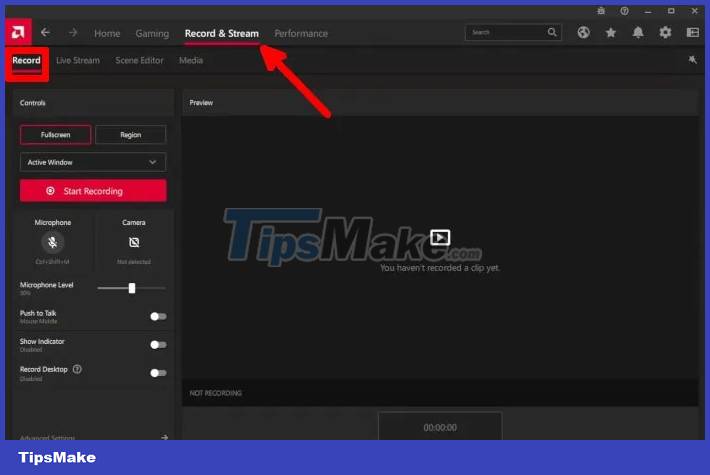
Task: Open notifications bell icon
Action: click(x=638, y=33)
